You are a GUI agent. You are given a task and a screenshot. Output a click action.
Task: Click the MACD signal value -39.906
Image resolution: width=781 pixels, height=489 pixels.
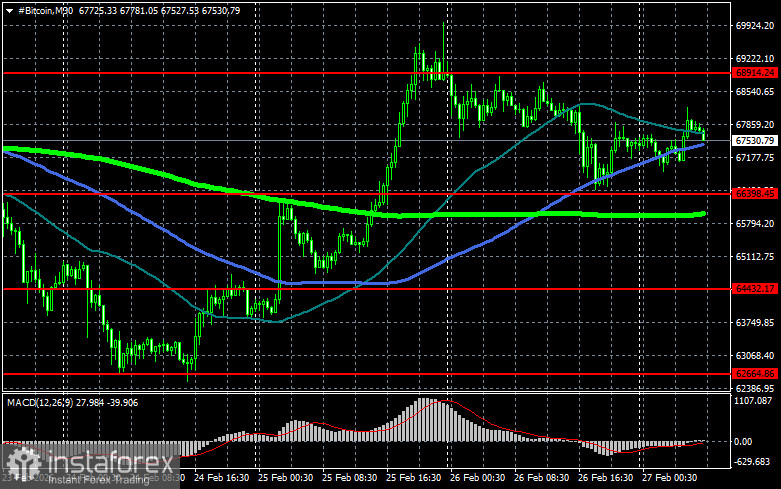click(123, 402)
